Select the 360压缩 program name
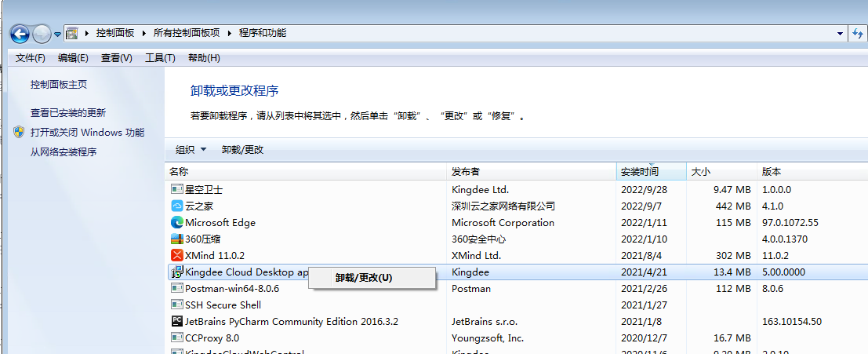The height and width of the screenshot is (354, 868). [203, 239]
